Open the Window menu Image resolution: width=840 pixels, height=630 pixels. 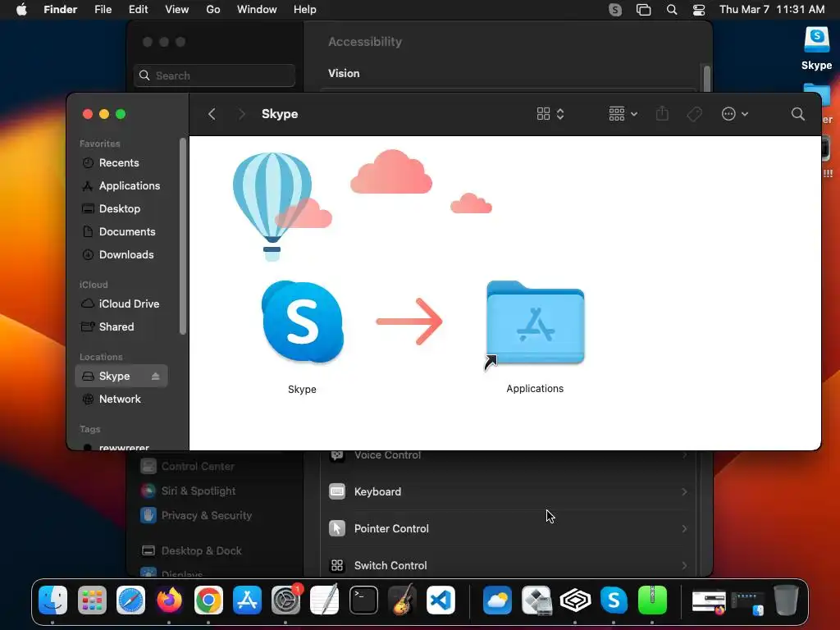(257, 10)
